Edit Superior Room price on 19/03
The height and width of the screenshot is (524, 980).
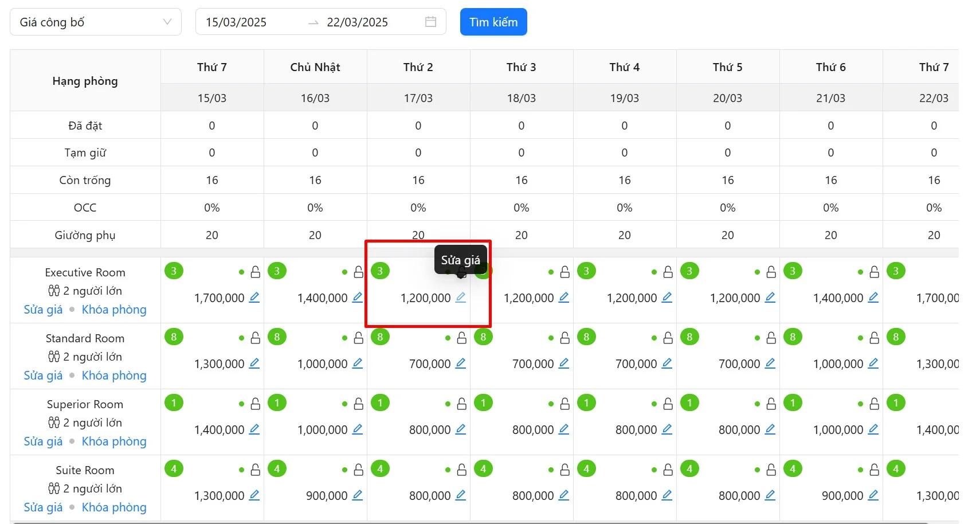(667, 429)
